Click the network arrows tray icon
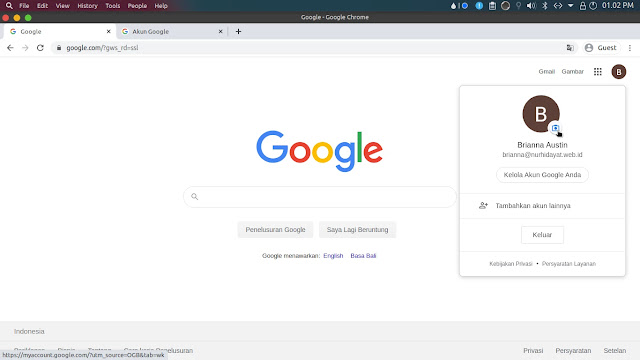This screenshot has width=640, height=360. coord(558,6)
